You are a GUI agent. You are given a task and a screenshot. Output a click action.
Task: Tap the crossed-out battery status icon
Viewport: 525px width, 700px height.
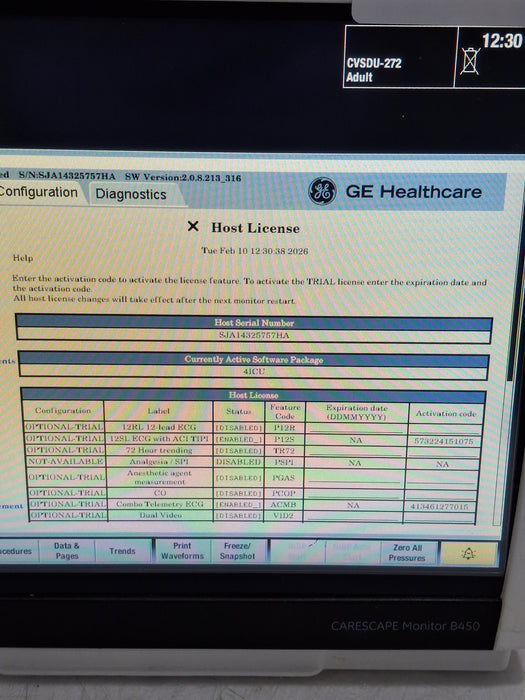coord(470,60)
